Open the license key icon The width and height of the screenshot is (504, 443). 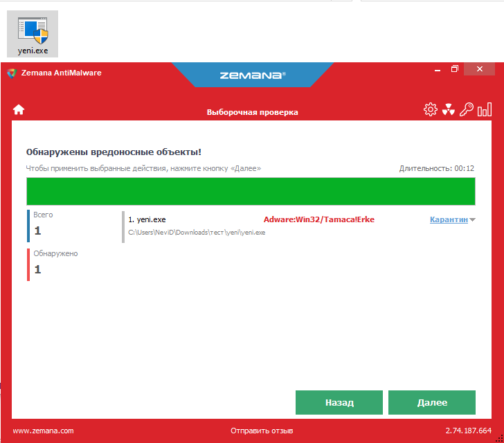click(x=467, y=109)
